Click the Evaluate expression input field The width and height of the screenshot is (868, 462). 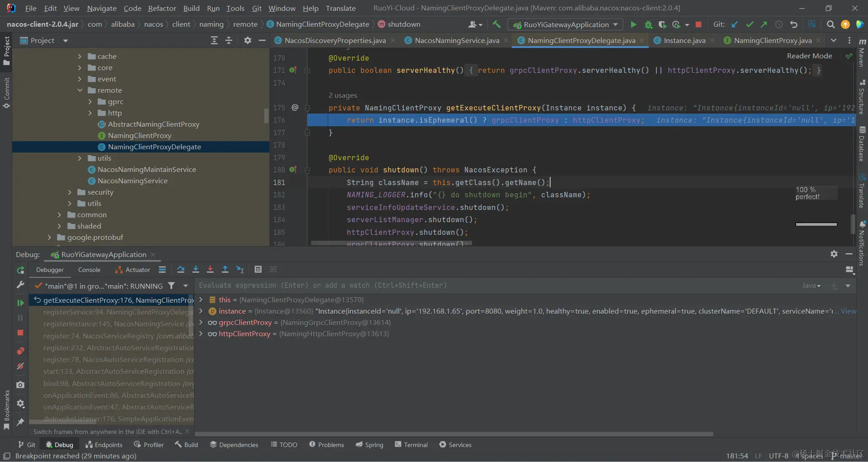[x=452, y=286]
